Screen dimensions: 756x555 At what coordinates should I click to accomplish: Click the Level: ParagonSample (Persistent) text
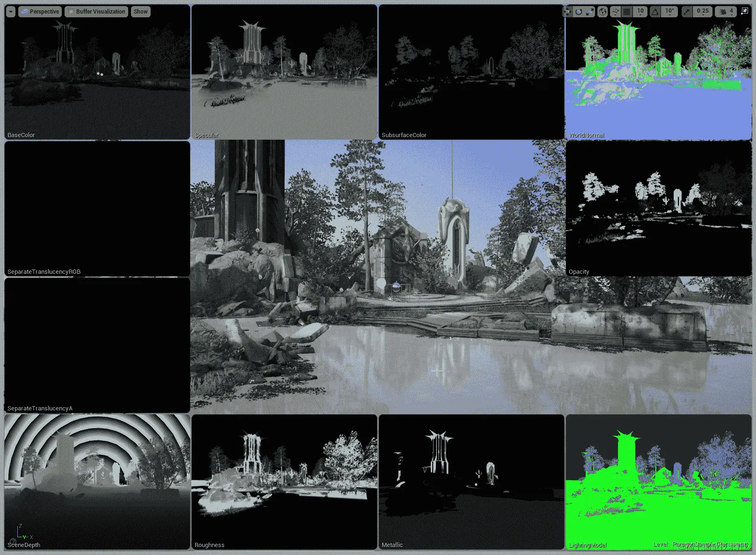coord(701,544)
